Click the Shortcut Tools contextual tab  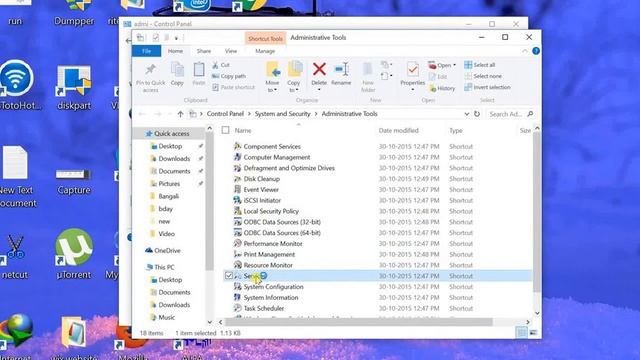265,38
